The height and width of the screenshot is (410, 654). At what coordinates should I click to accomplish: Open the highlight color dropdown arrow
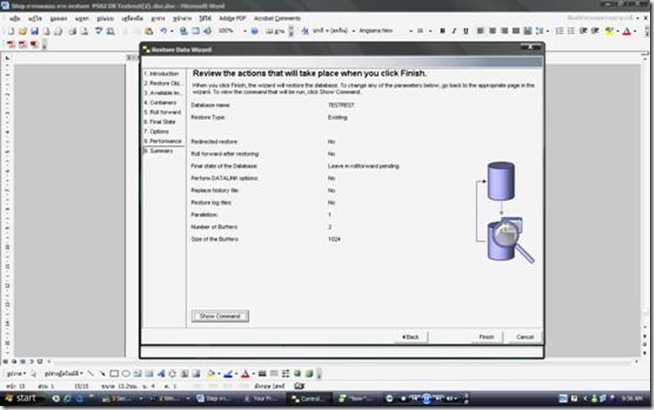[617, 31]
